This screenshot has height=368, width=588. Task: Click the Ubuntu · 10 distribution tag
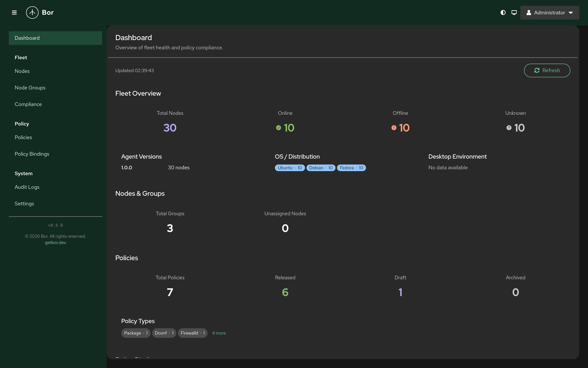tap(290, 168)
